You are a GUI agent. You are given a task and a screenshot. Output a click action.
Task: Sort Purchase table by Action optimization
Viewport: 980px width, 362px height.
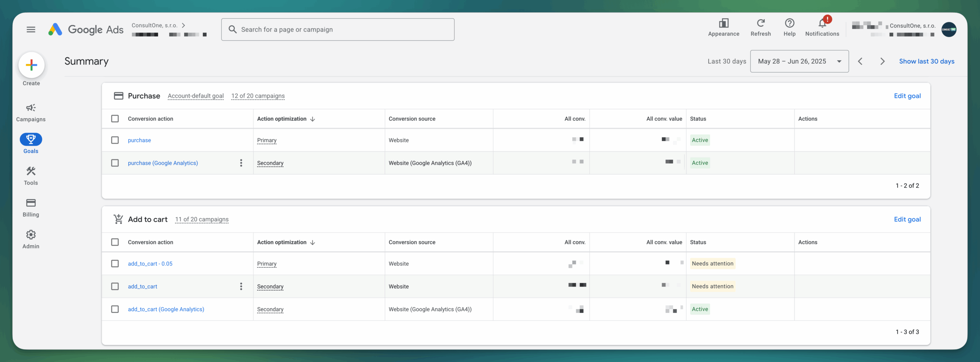tap(286, 119)
